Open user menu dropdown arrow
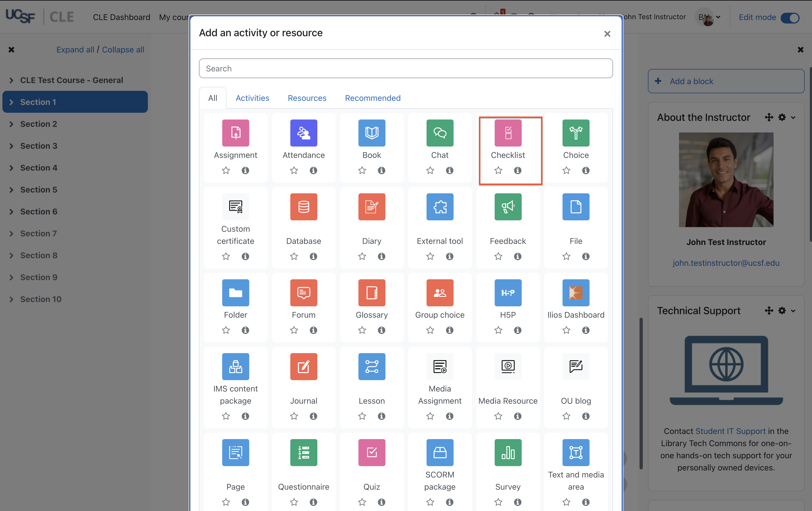This screenshot has height=511, width=812. (x=718, y=17)
